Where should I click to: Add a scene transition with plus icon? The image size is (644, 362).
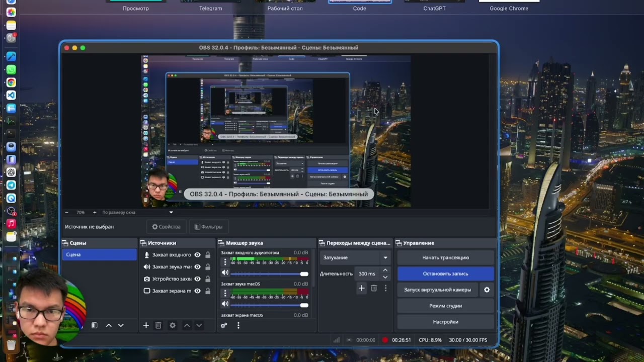pyautogui.click(x=361, y=288)
